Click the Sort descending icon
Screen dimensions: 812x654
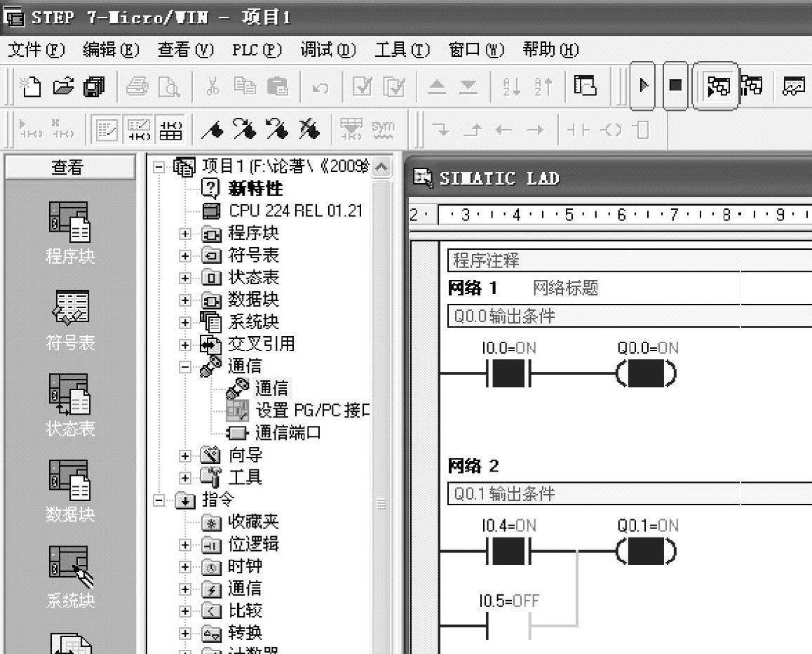(543, 86)
